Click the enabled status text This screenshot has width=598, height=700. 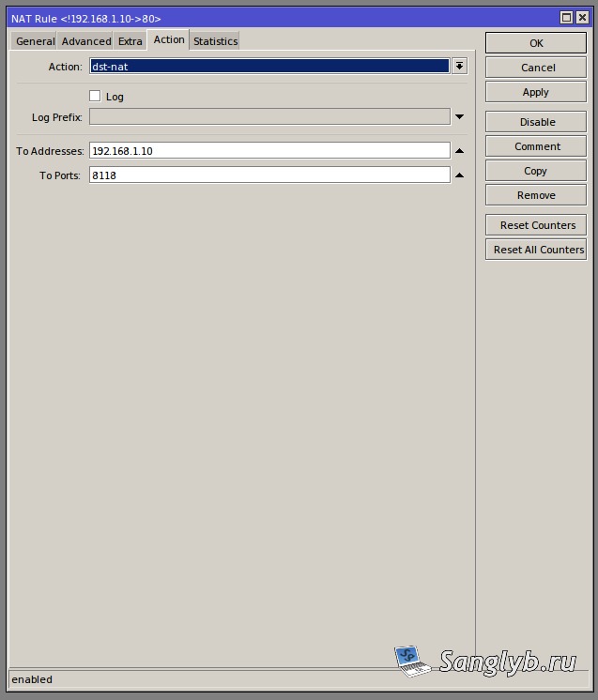click(x=32, y=679)
